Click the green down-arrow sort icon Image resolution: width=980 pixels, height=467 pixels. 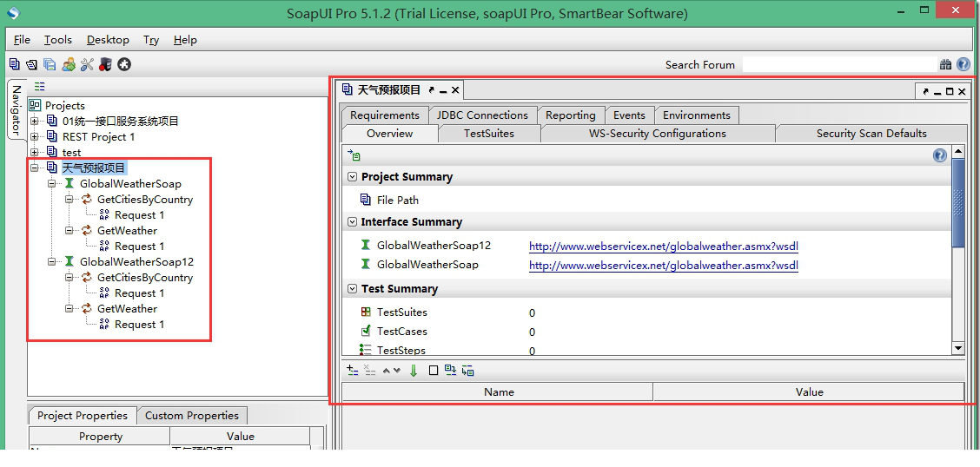coord(414,371)
